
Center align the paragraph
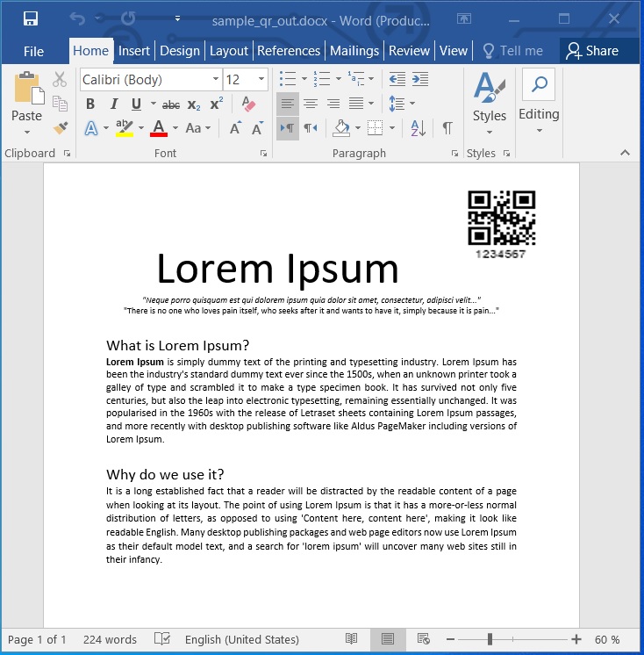(310, 104)
